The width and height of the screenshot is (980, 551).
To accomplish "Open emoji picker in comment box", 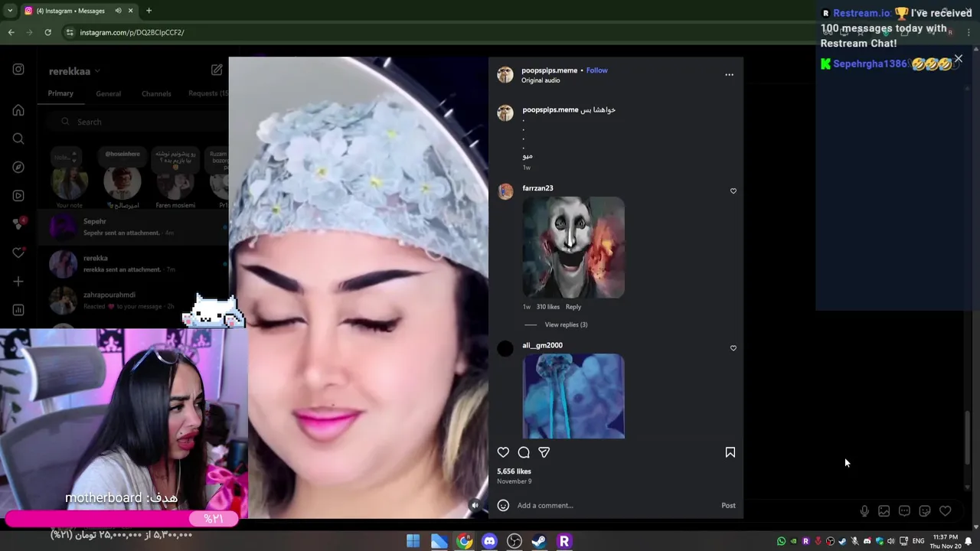I will (503, 505).
